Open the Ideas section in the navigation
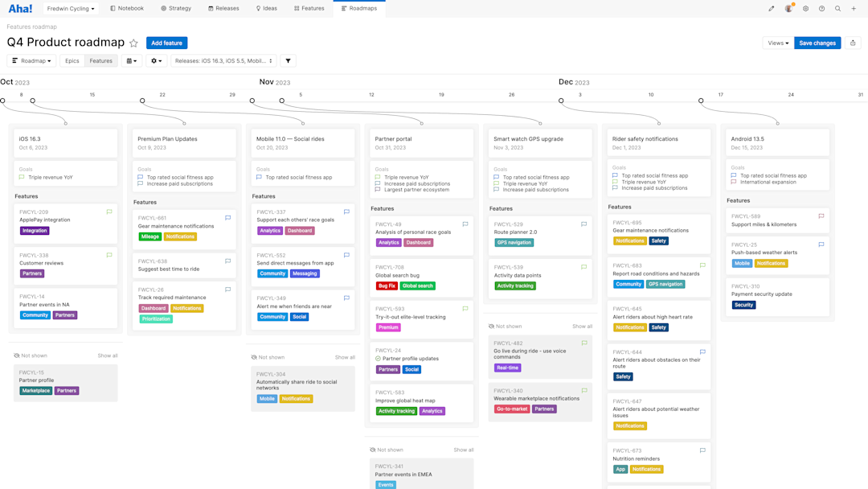868x489 pixels. tap(265, 9)
